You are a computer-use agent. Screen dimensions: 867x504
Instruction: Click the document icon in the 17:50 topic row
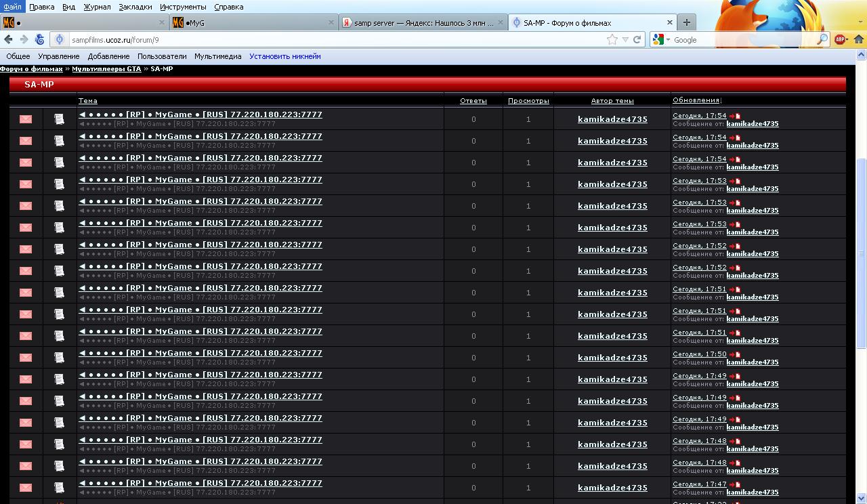click(59, 358)
